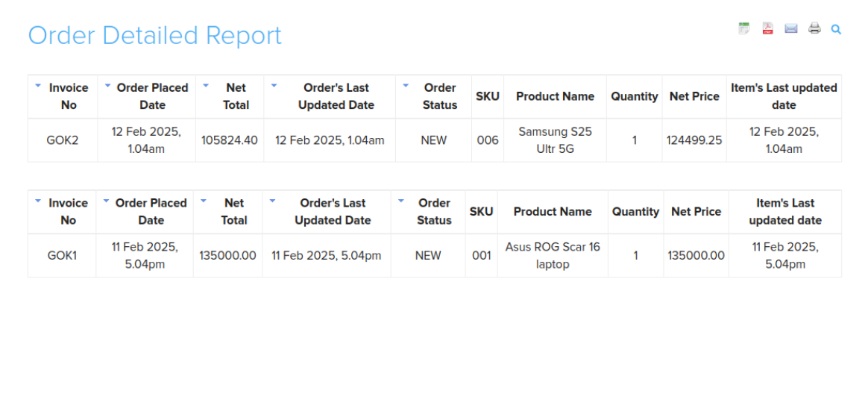
Task: Sort second table by Order Status arrow
Action: tap(401, 201)
